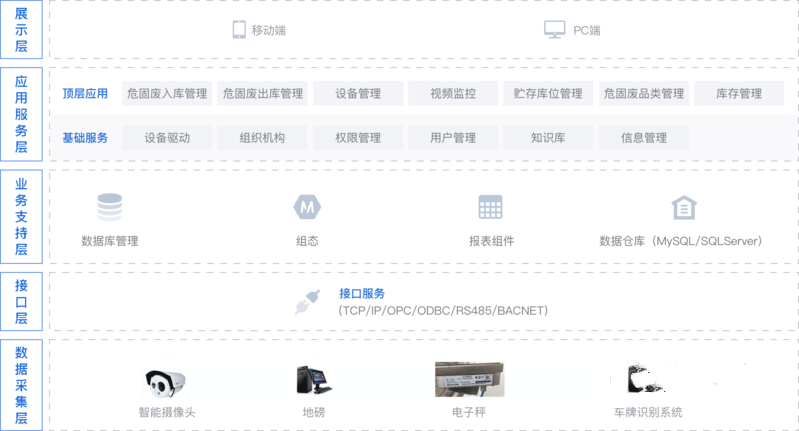Screen dimensions: 799x431
Task: Click the PC monitor icon
Action: click(554, 30)
